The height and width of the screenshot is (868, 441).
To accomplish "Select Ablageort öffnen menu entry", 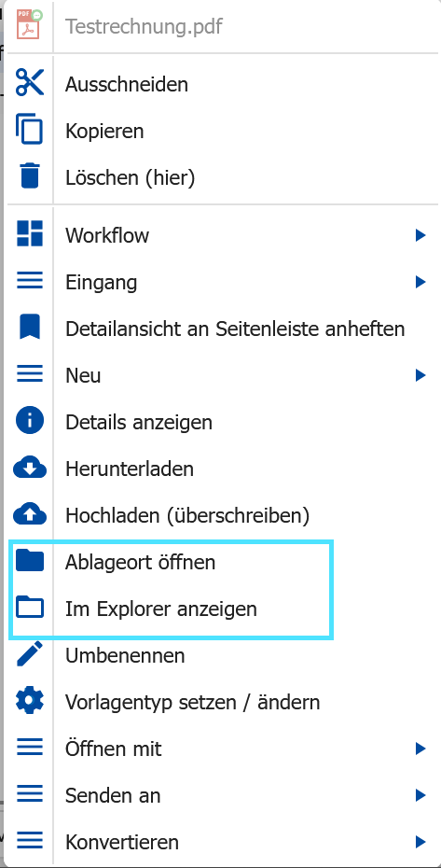I will click(224, 562).
